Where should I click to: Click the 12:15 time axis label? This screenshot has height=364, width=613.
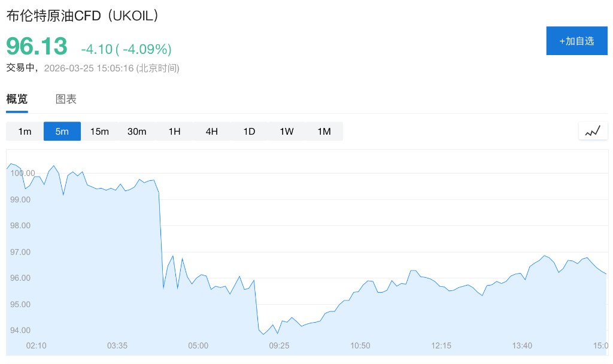[441, 345]
